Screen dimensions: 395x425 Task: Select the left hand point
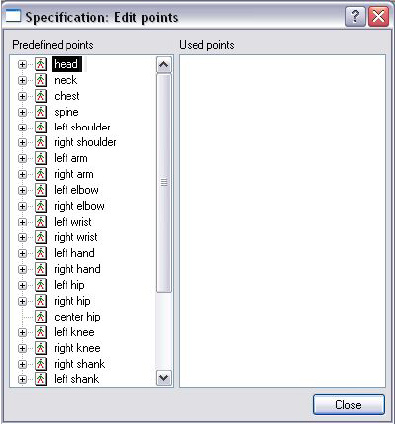point(74,253)
